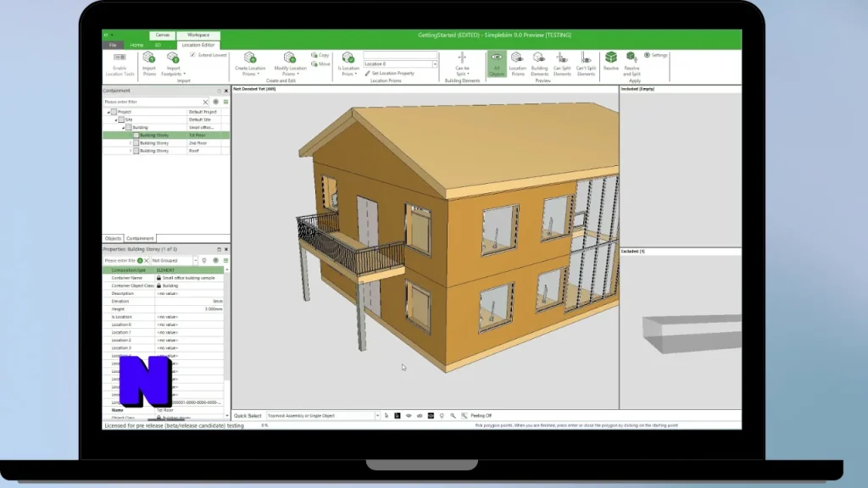Expand the Roof Building Storey
This screenshot has height=488, width=868.
[130, 151]
